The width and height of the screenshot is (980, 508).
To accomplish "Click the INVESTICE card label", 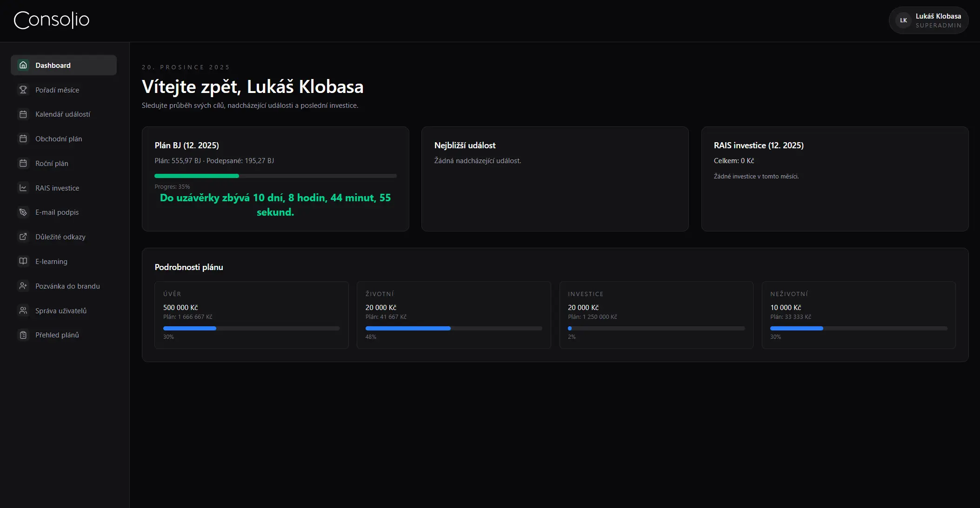I will click(x=586, y=294).
